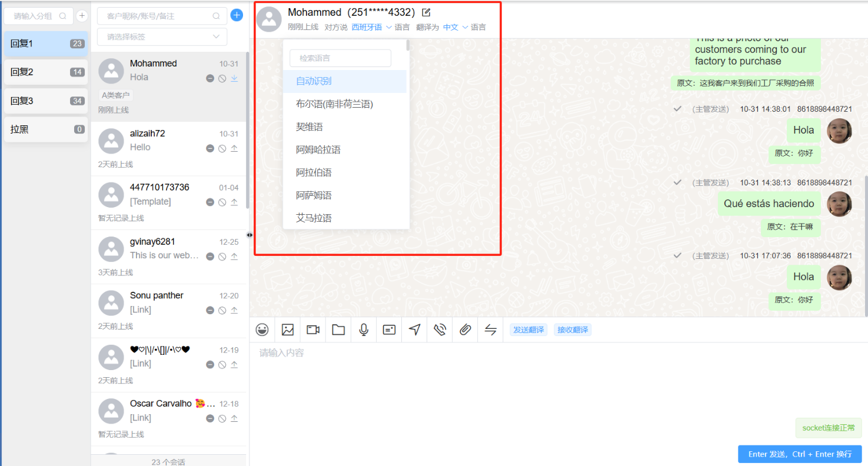Open the alizaih72 conversation
Viewport: 868px width, 466px height.
point(169,149)
